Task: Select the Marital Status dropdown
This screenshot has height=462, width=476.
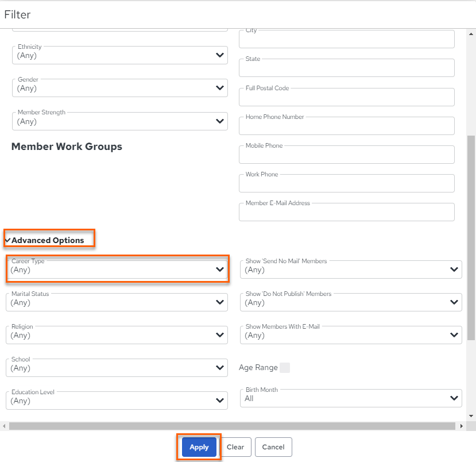Action: (x=117, y=302)
